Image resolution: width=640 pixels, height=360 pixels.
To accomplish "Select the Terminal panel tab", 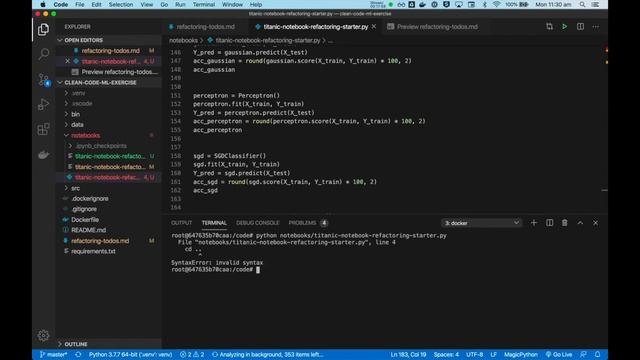I will [x=214, y=223].
